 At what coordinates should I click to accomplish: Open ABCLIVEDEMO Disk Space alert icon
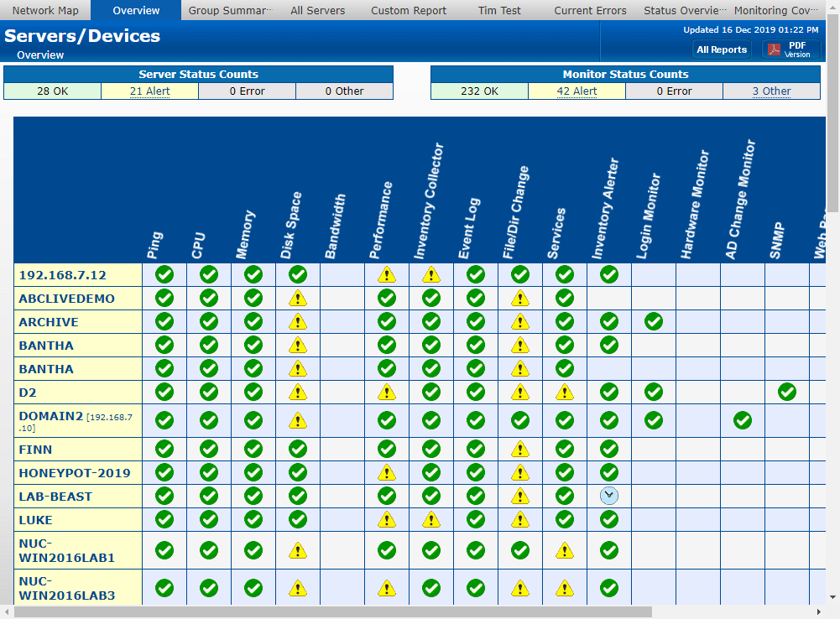tap(297, 299)
